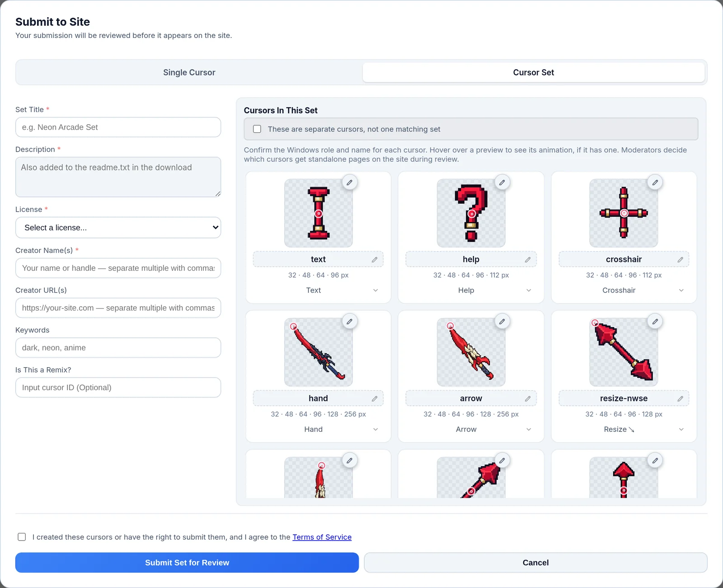Click the 'hand' cursor name field
Viewport: 723px width, 588px height.
click(x=318, y=399)
